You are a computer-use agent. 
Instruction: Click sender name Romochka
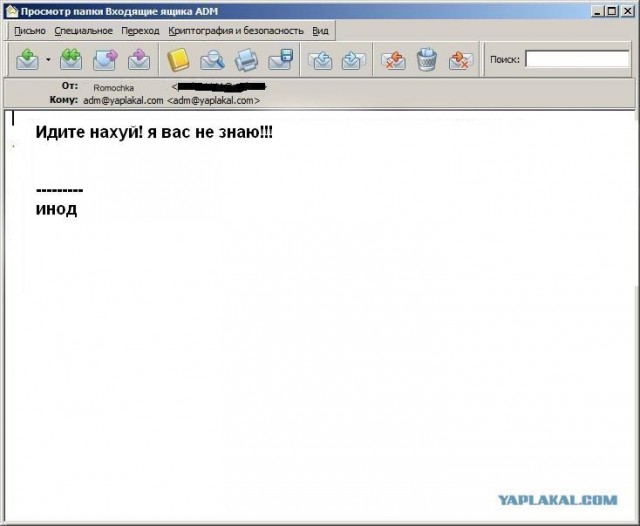pyautogui.click(x=113, y=88)
